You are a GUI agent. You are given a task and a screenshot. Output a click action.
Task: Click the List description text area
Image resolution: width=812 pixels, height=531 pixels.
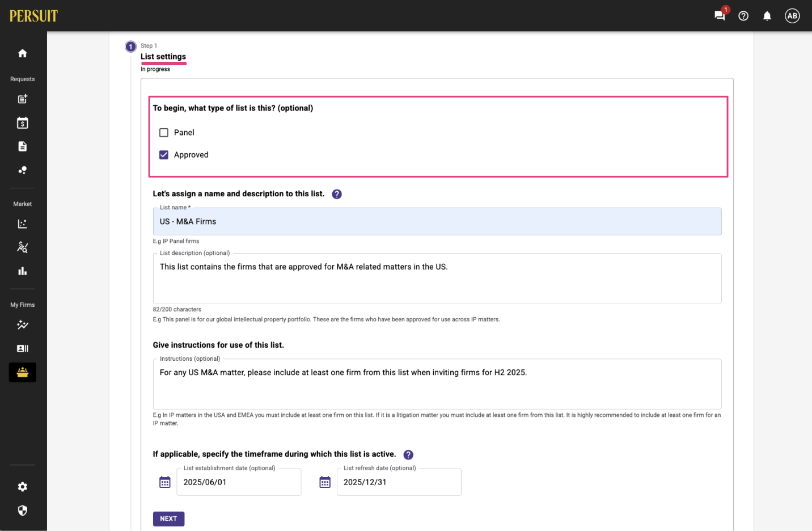437,279
